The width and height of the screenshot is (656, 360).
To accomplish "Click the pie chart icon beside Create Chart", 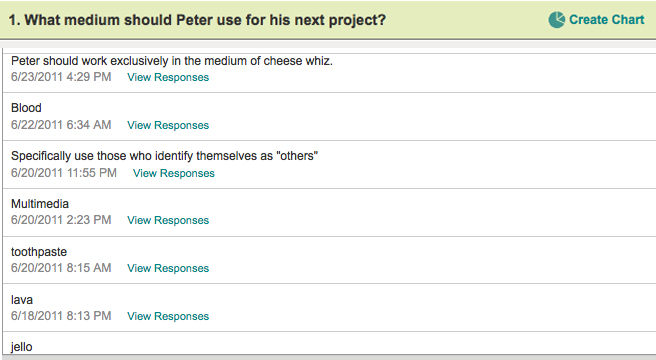I will point(556,20).
